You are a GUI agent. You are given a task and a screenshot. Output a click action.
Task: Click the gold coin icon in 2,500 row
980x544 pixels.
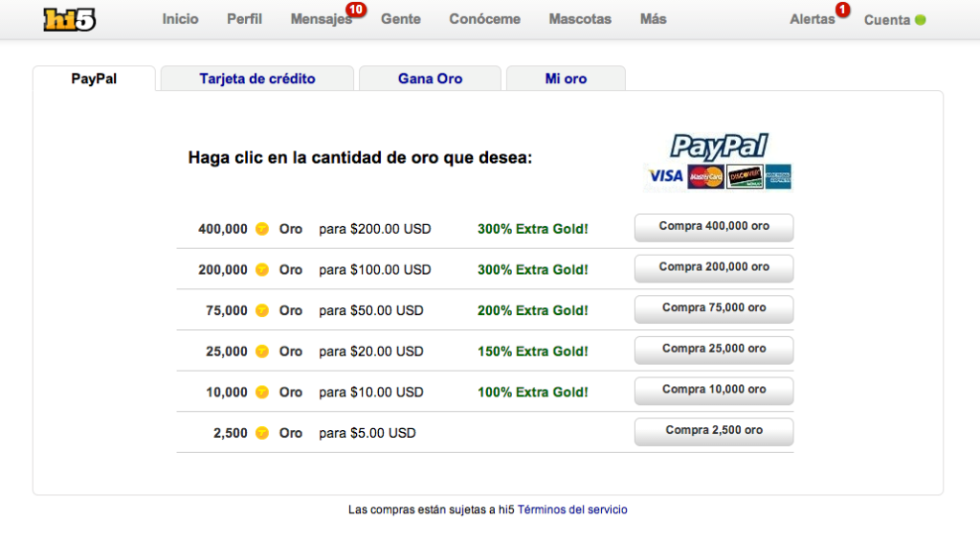click(x=262, y=433)
